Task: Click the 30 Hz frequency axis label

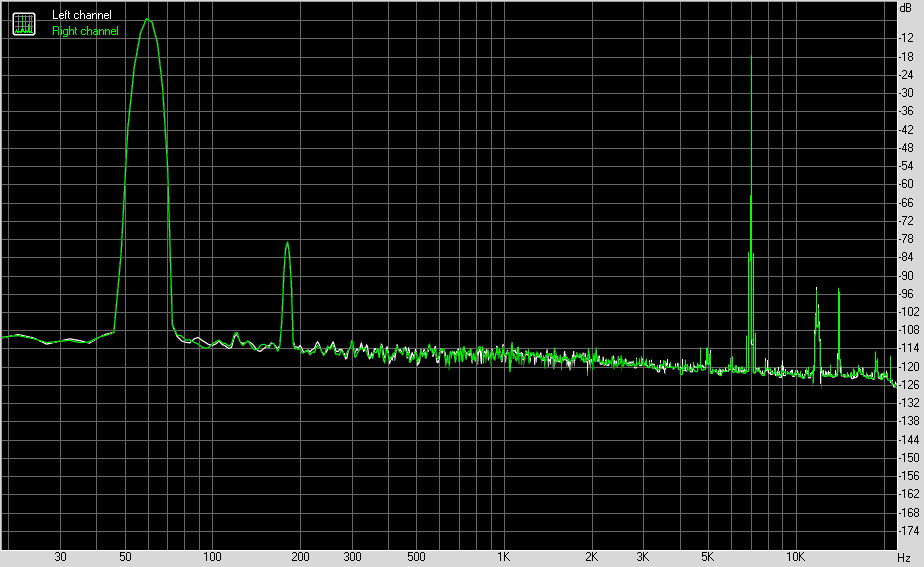Action: (x=60, y=557)
